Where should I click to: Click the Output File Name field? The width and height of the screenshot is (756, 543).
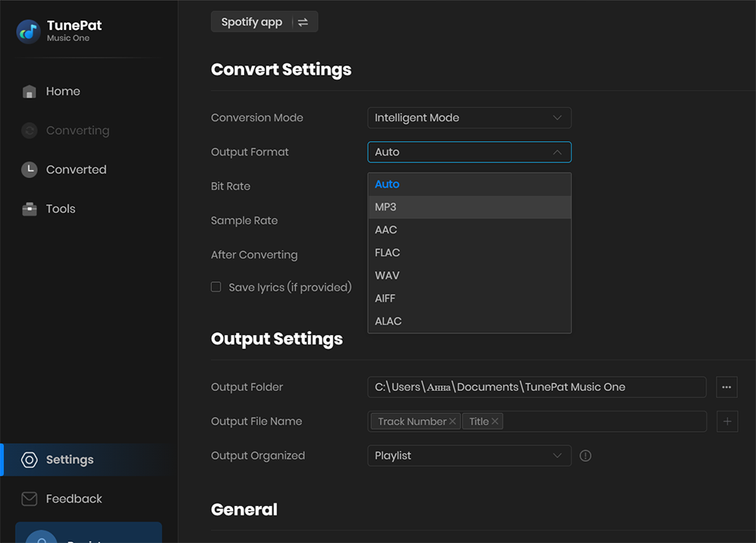[x=537, y=422]
